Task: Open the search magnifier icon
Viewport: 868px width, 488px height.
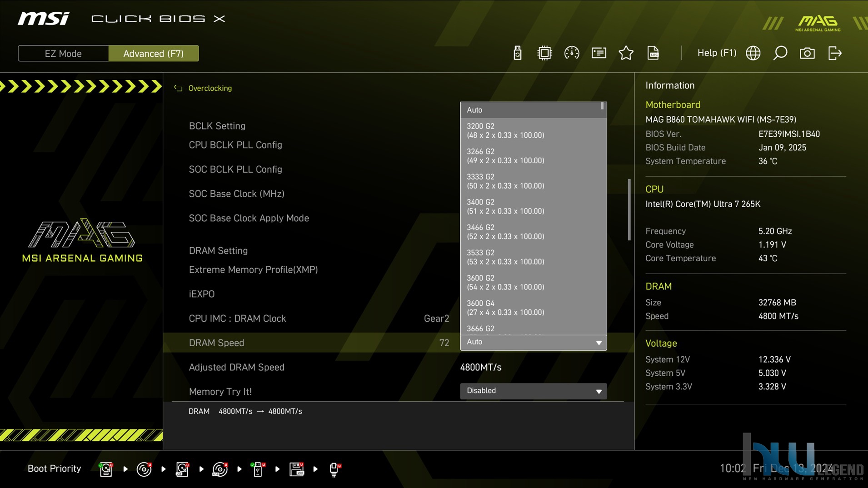Action: point(780,53)
